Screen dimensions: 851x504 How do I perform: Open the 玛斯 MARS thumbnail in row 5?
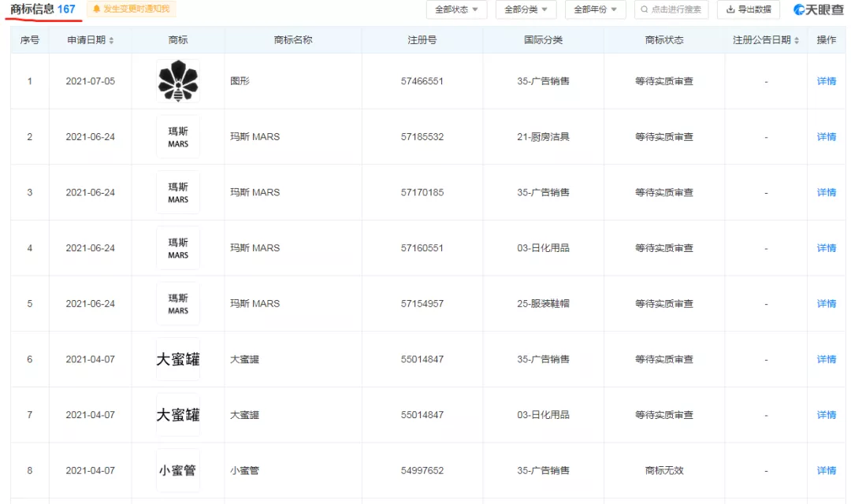coord(178,303)
